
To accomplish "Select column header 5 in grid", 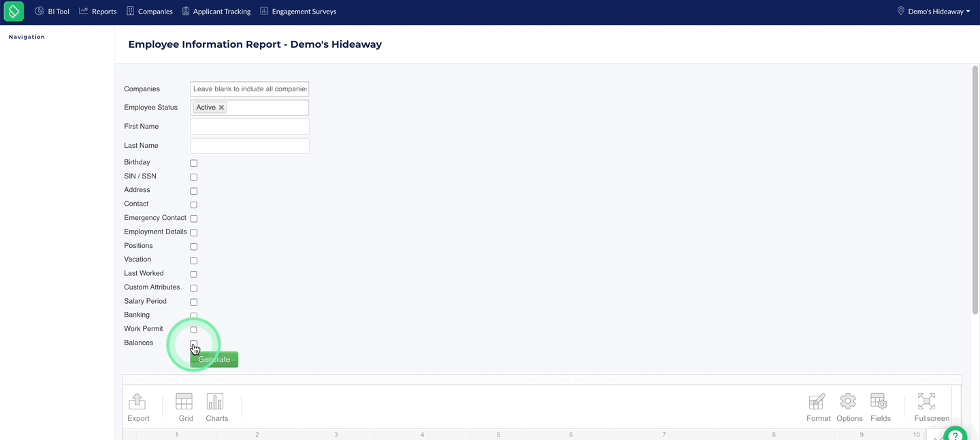I will point(498,435).
